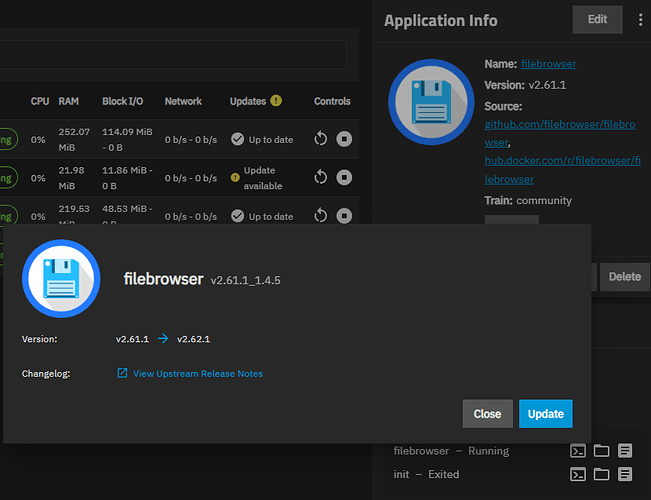The height and width of the screenshot is (500, 651).
Task: Open shell for the filebrowser Running container
Action: click(x=578, y=451)
